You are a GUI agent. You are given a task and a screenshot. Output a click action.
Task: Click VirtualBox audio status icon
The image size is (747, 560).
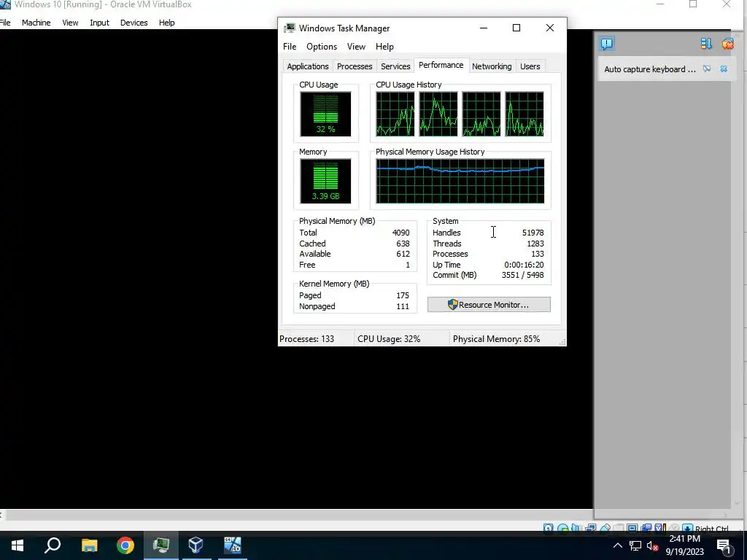click(x=576, y=528)
